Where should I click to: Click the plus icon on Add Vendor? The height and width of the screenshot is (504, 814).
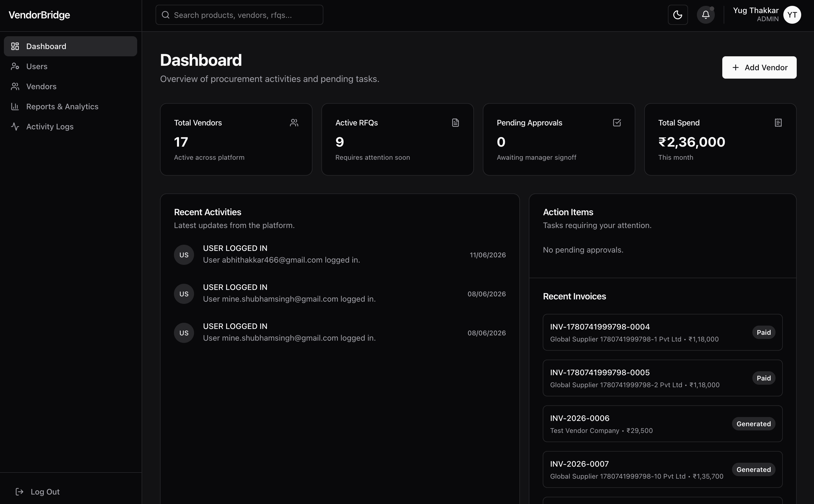click(735, 67)
